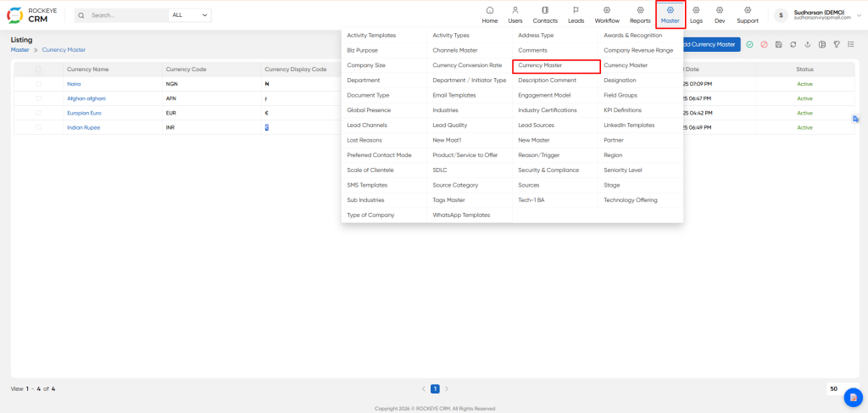Choose Technology Offering menu item
The height and width of the screenshot is (413, 868).
[631, 200]
